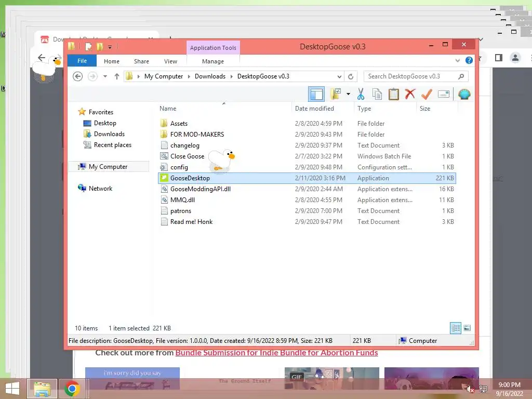Screen dimensions: 532x399
Task: Select the Read me! Honk file
Action: (x=307, y=221)
